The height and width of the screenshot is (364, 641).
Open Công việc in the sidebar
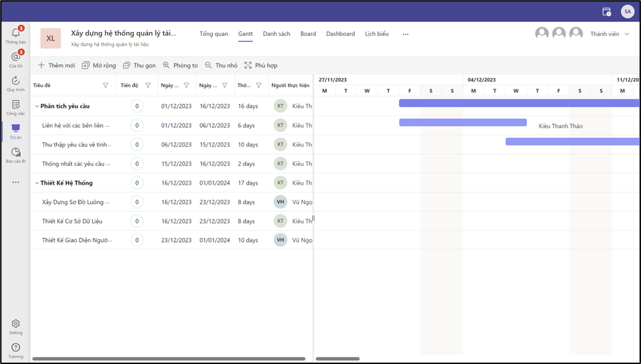click(x=15, y=106)
